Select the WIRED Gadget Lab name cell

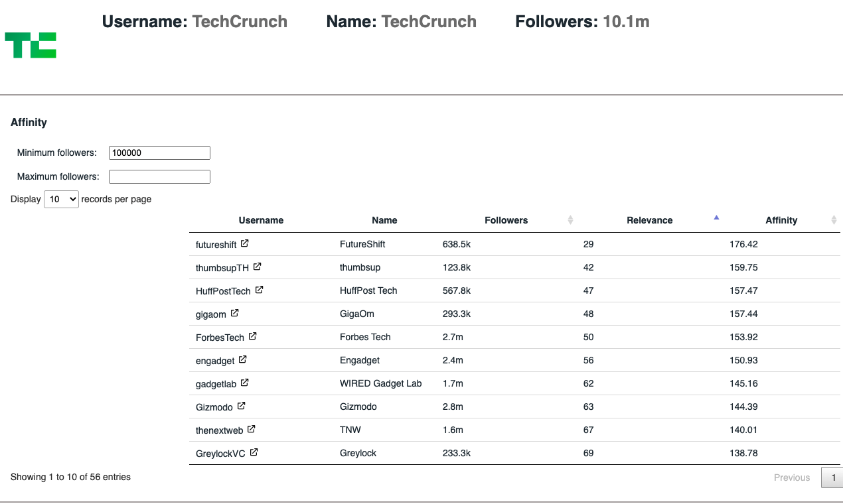click(381, 383)
